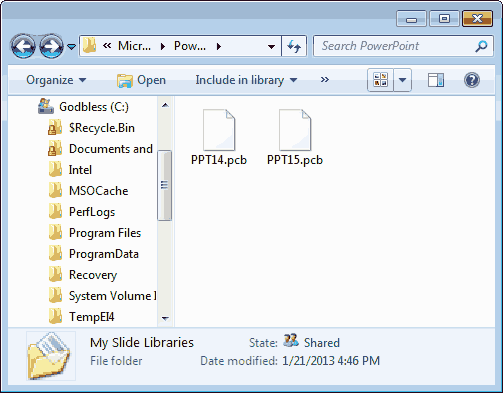Click the Forward arrow navigation button
503x393 pixels.
tap(51, 46)
